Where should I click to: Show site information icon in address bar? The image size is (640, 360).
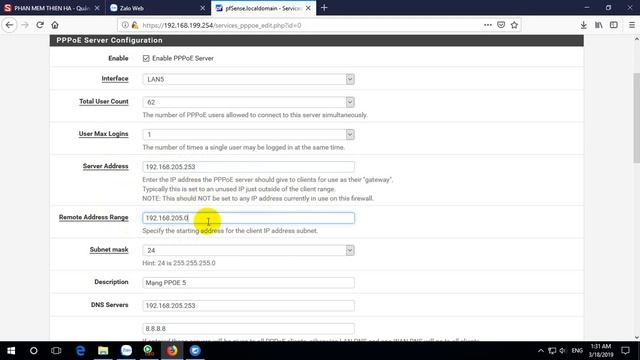(x=125, y=25)
